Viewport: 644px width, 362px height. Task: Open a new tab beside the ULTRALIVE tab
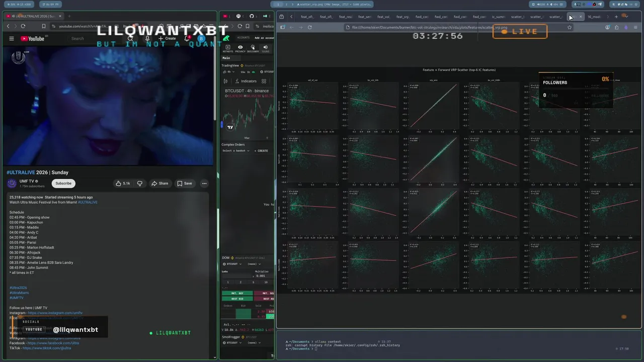pos(69,16)
